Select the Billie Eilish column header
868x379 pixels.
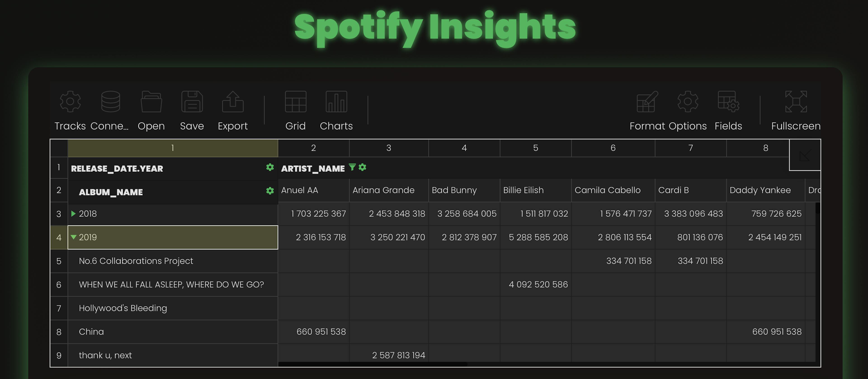[536, 190]
